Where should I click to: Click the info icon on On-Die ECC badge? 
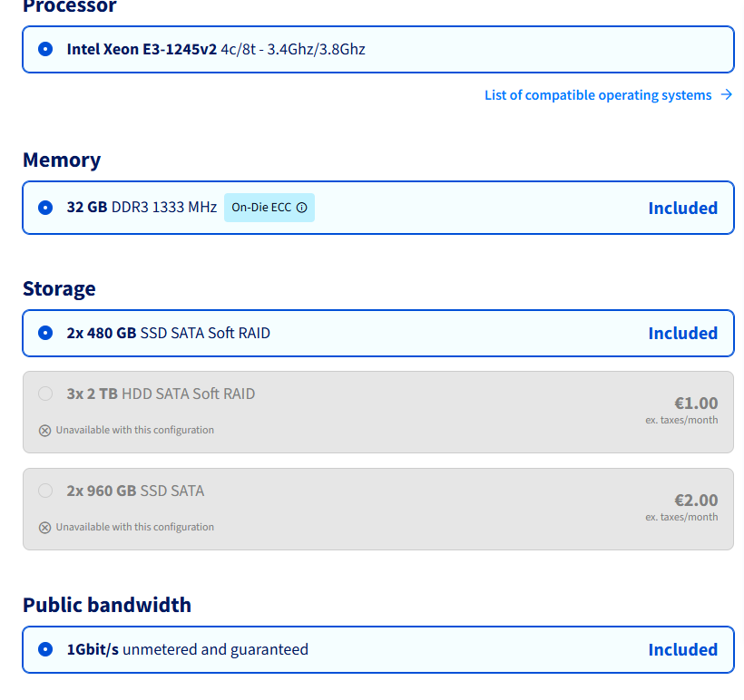(x=302, y=208)
